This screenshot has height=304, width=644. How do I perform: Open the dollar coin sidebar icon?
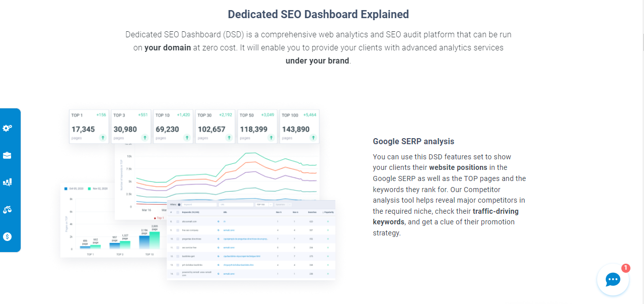pos(7,236)
